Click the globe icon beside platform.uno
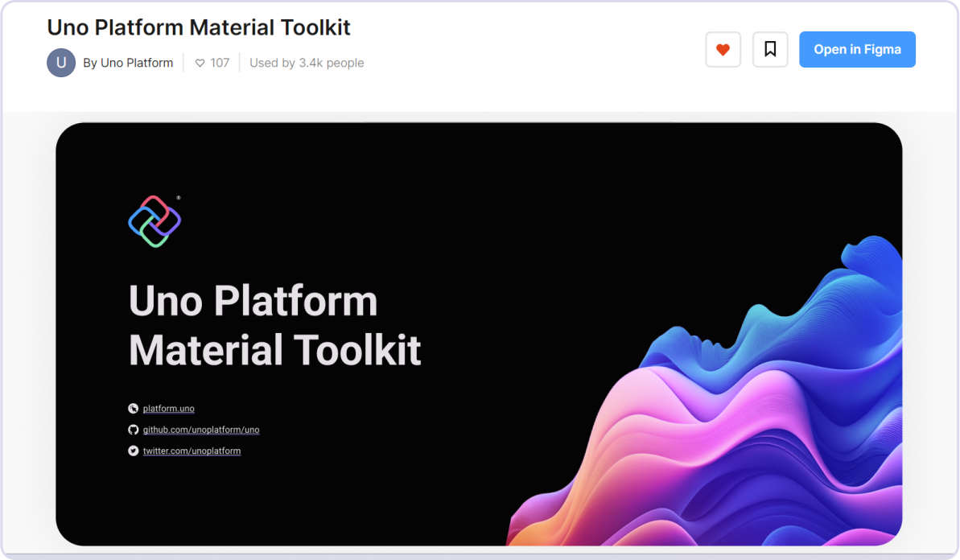 (x=133, y=408)
